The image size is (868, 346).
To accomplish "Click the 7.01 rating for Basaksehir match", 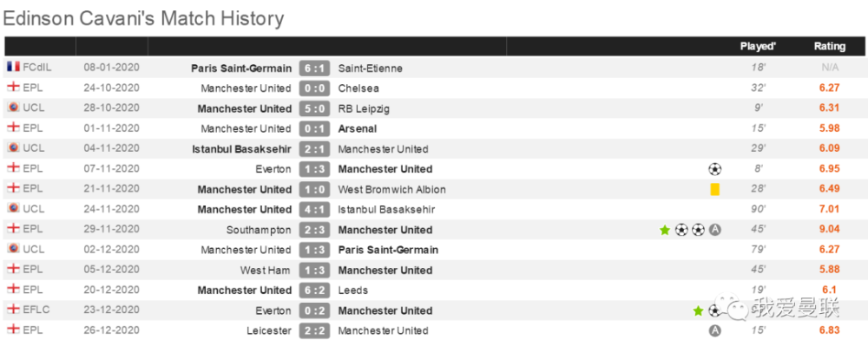I will pyautogui.click(x=829, y=209).
